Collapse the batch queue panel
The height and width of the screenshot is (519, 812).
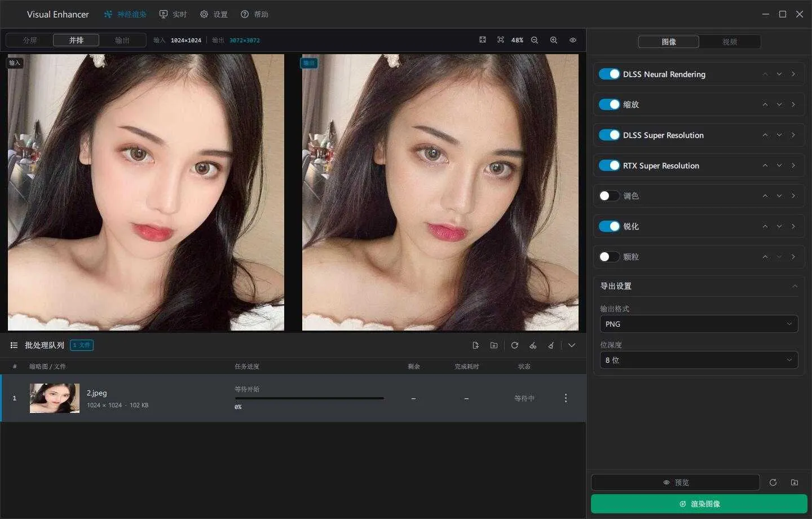pos(572,345)
